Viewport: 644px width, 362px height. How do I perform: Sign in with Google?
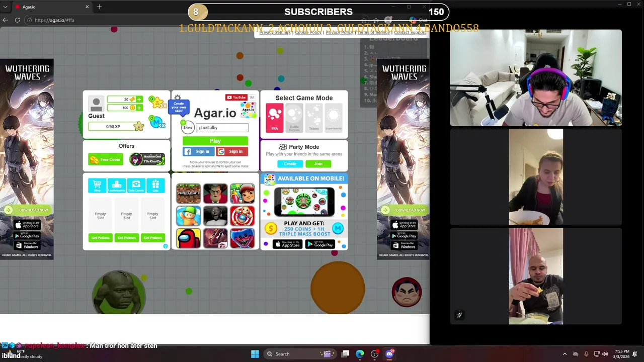pos(232,151)
